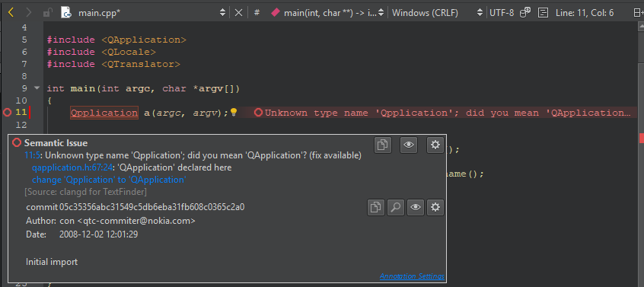
Task: Toggle the file lock icon
Action: tap(48, 13)
